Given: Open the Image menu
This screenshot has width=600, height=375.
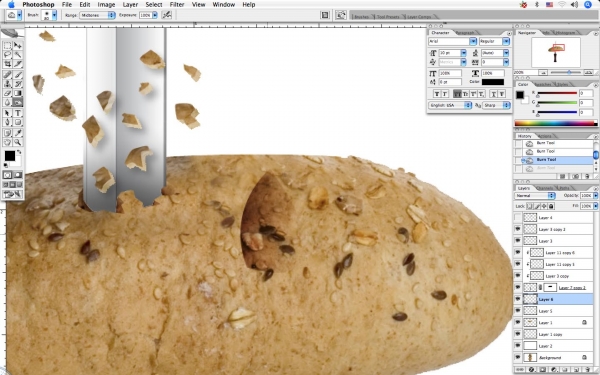Looking at the screenshot, I should pos(106,5).
